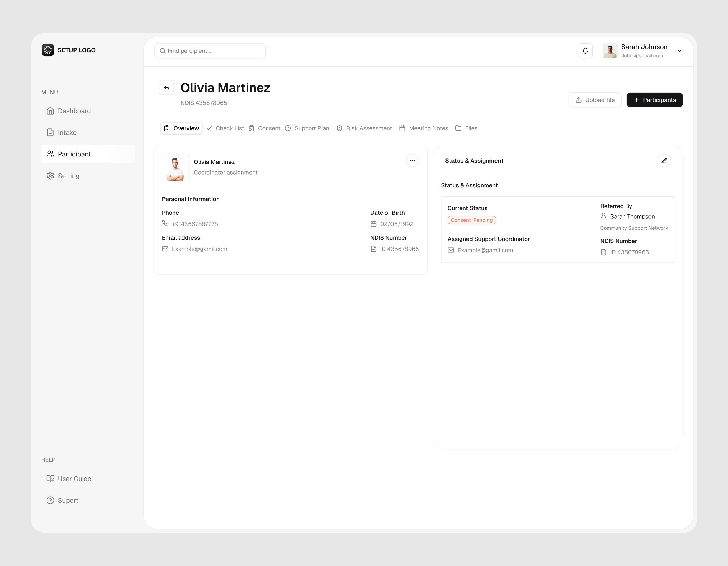Open the Risk Assessment tab

369,128
